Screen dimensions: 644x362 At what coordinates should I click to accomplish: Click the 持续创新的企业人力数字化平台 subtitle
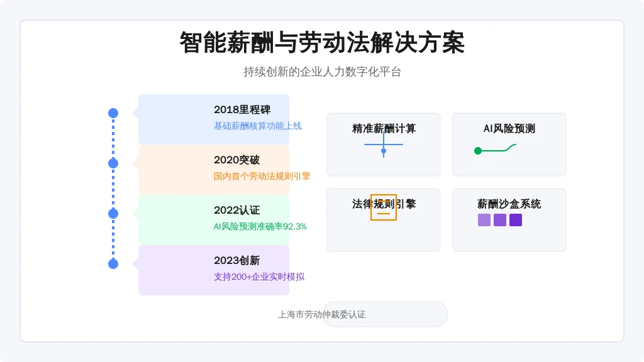pyautogui.click(x=322, y=72)
